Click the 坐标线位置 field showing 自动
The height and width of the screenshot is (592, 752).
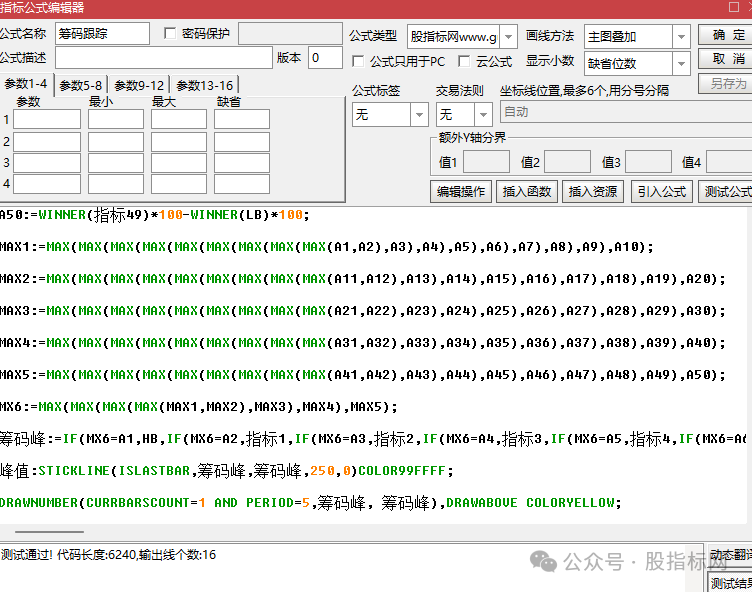(x=626, y=112)
